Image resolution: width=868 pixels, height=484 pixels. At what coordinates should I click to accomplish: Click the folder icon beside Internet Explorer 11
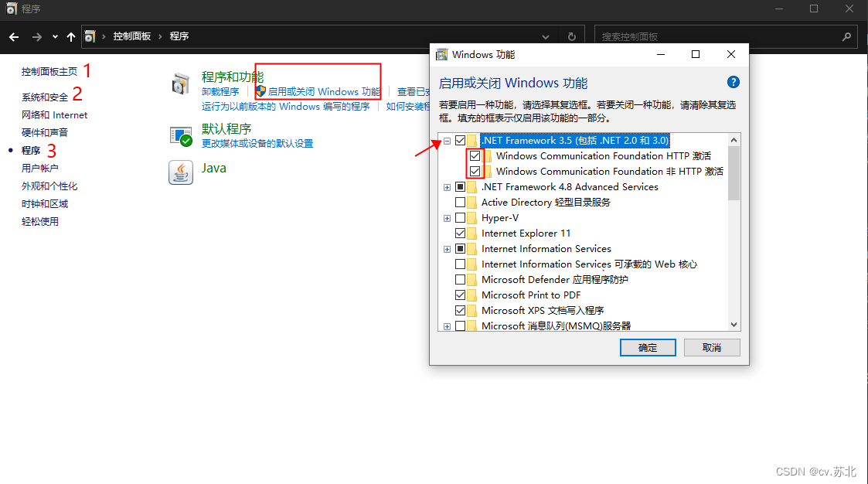471,233
